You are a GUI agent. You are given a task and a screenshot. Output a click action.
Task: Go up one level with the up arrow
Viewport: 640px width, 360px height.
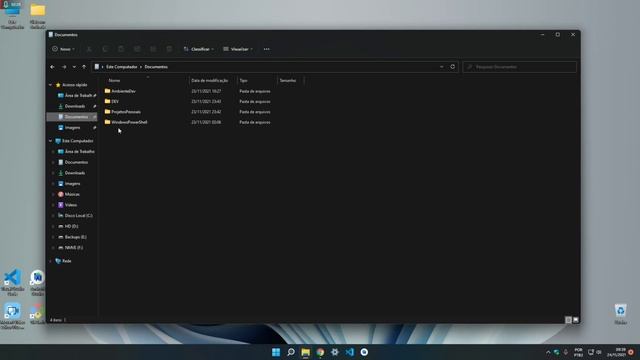click(x=84, y=67)
